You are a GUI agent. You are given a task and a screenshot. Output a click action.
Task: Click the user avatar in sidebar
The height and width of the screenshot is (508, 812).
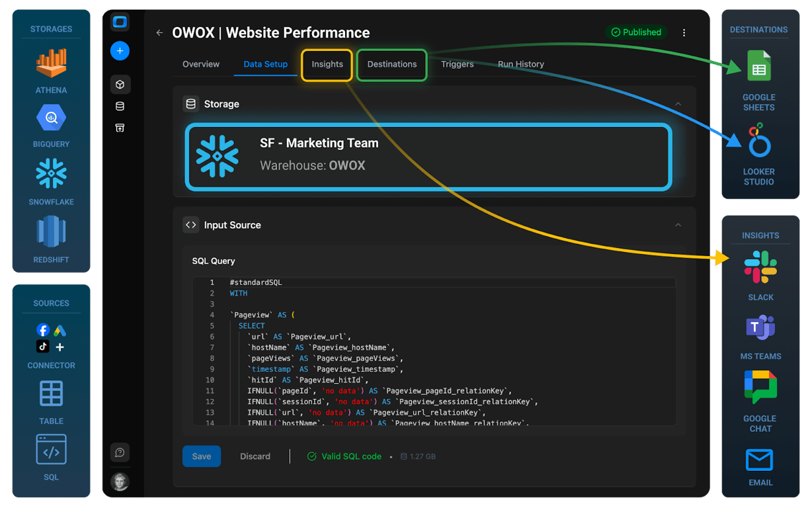tap(120, 482)
